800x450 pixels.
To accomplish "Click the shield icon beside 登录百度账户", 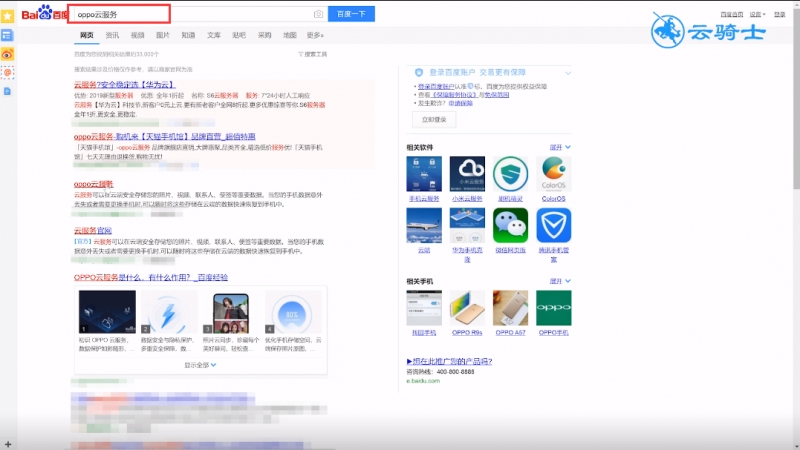I will [x=419, y=72].
